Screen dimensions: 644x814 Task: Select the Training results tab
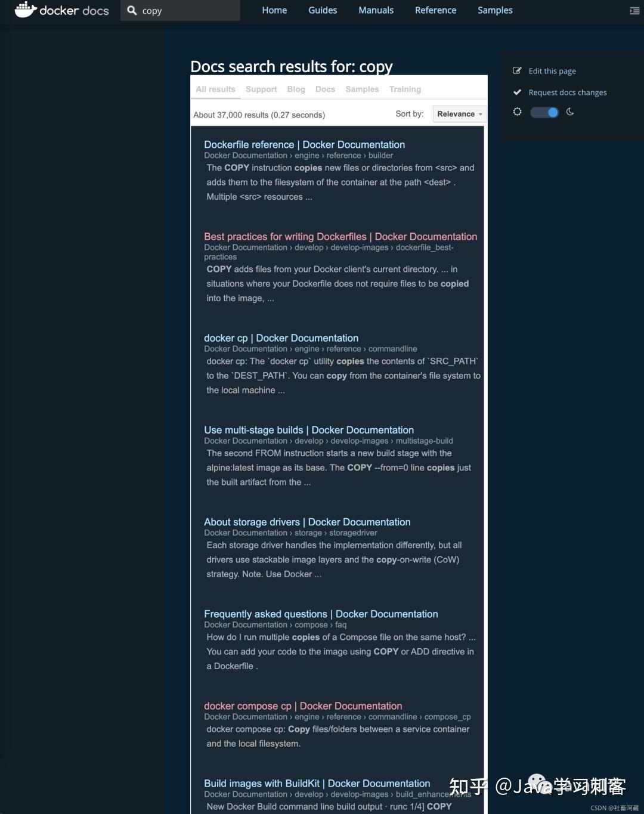405,89
